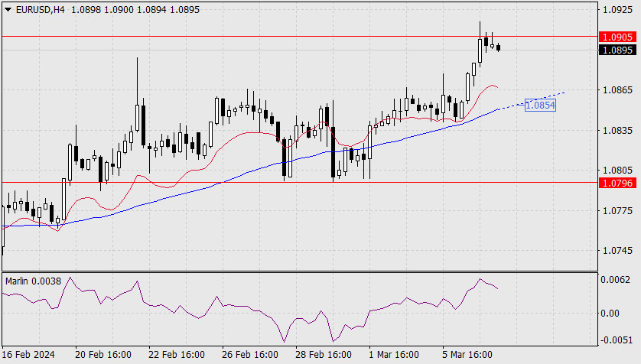Click the 16 Feb 2024 time axis label
This screenshot has height=364, width=641.
tap(28, 355)
